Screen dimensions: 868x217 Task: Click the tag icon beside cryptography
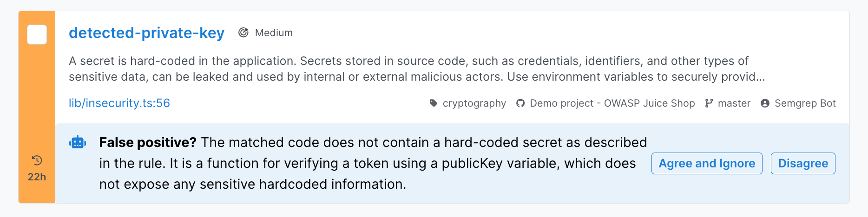pos(434,103)
